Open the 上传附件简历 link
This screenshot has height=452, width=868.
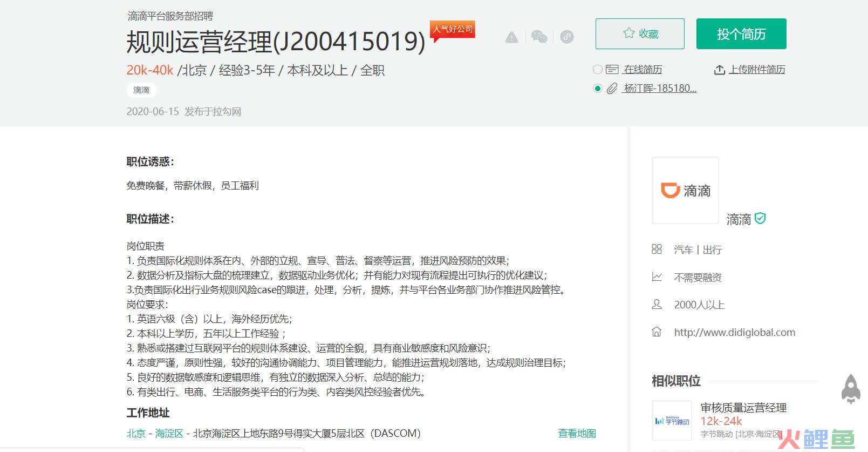click(x=757, y=70)
